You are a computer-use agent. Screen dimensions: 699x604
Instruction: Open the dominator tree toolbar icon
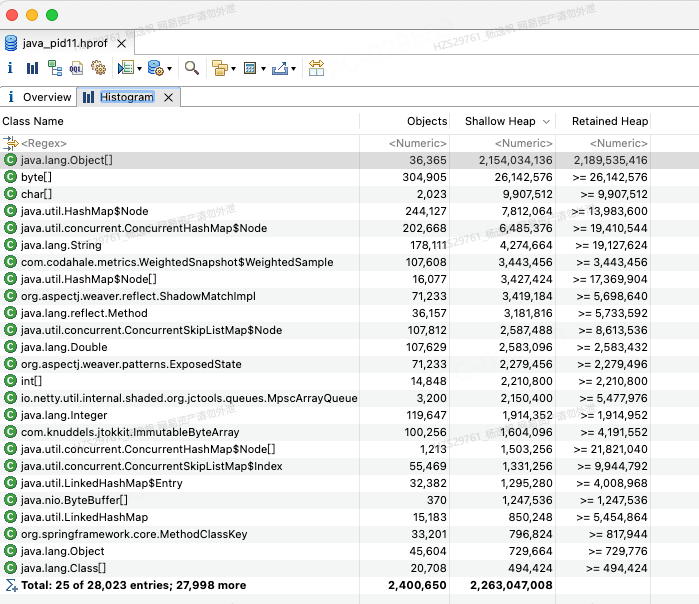pyautogui.click(x=54, y=68)
